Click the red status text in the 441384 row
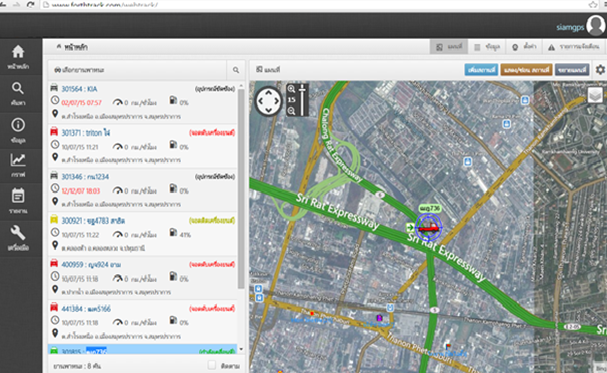The image size is (607, 373). click(212, 308)
